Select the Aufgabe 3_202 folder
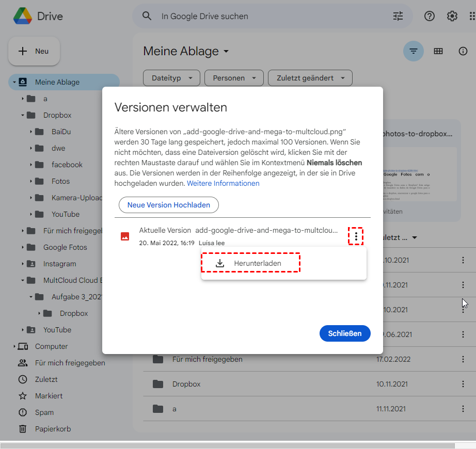This screenshot has width=476, height=449. [76, 297]
